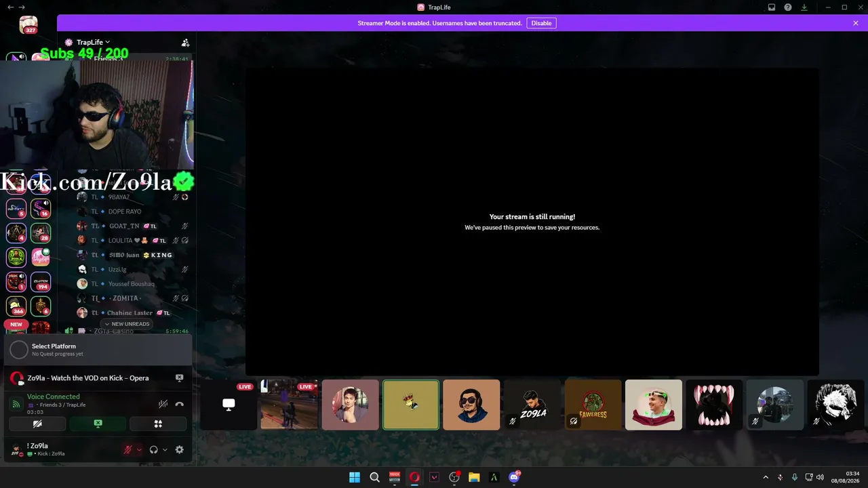Select the green-visor avatar participant tile

(654, 405)
